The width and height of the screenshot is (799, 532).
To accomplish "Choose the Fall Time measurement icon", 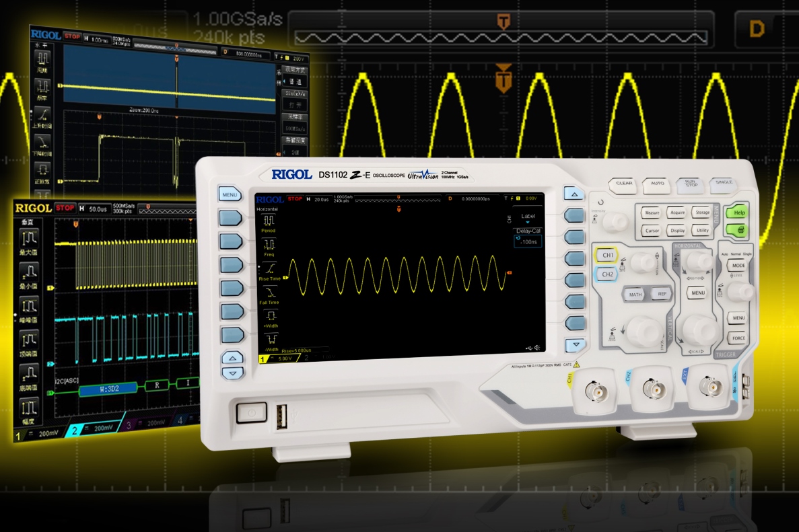I will point(269,292).
